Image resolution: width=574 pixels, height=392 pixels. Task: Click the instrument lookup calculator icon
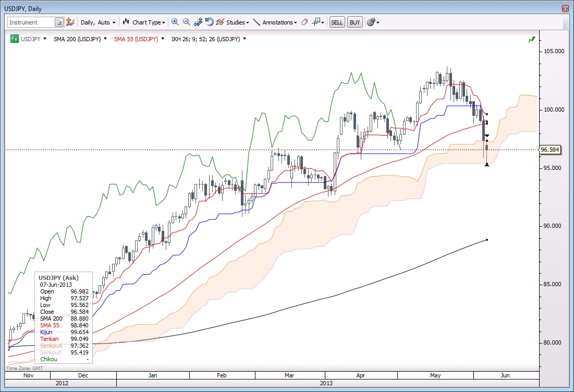tap(59, 22)
